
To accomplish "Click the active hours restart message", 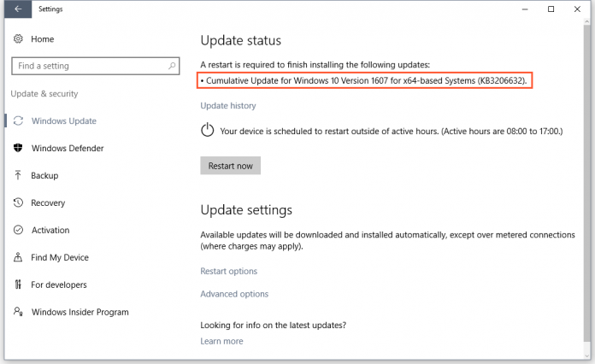I will coord(392,132).
